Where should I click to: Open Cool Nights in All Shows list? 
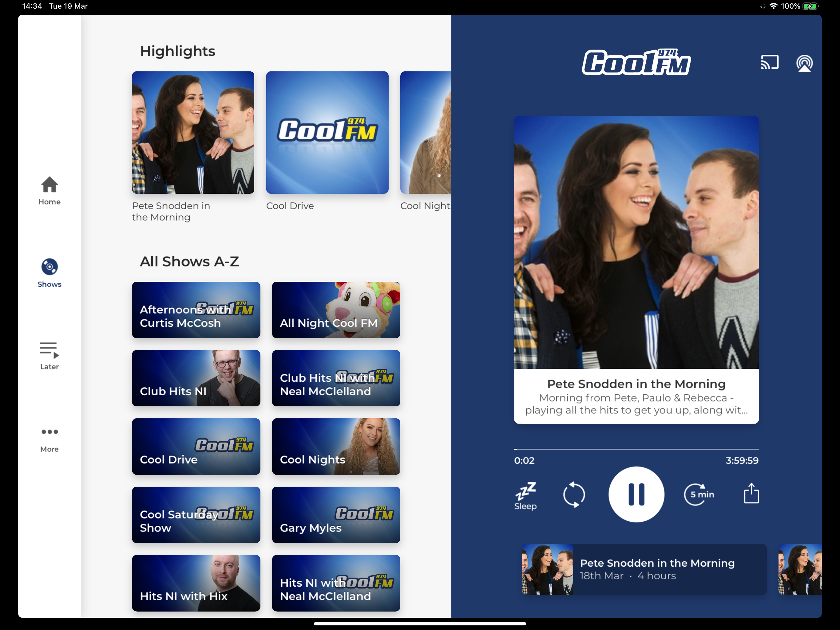point(336,446)
